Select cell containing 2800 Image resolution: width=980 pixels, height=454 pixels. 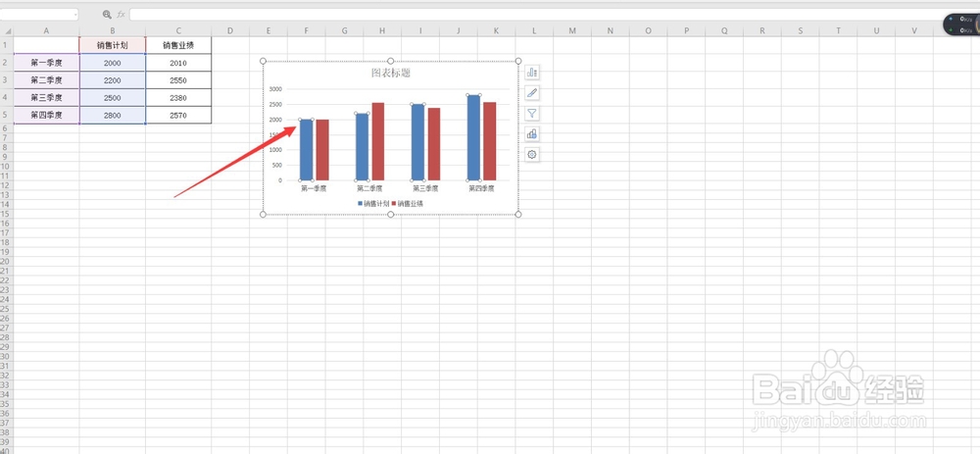[x=113, y=115]
